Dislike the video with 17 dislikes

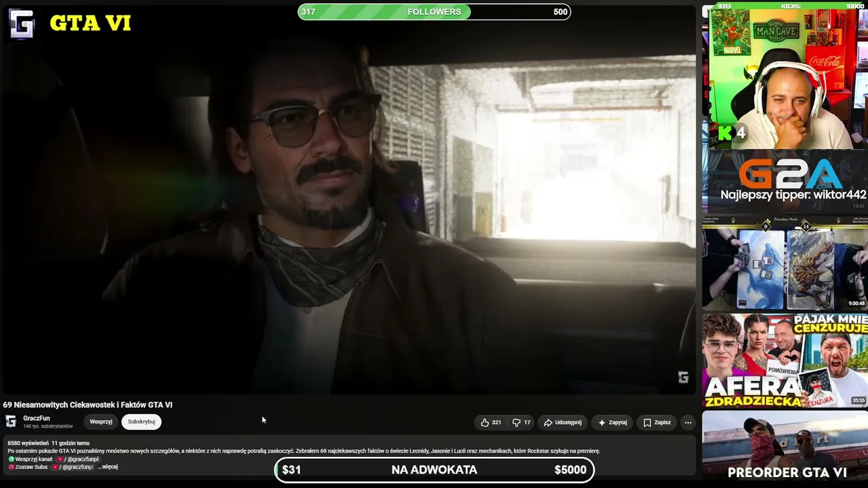click(x=521, y=422)
